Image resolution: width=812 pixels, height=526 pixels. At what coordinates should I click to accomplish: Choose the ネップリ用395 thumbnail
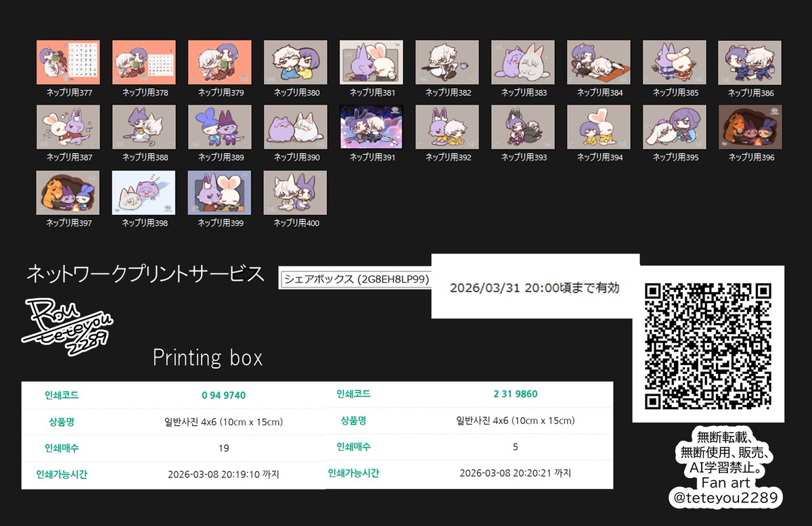click(x=675, y=127)
